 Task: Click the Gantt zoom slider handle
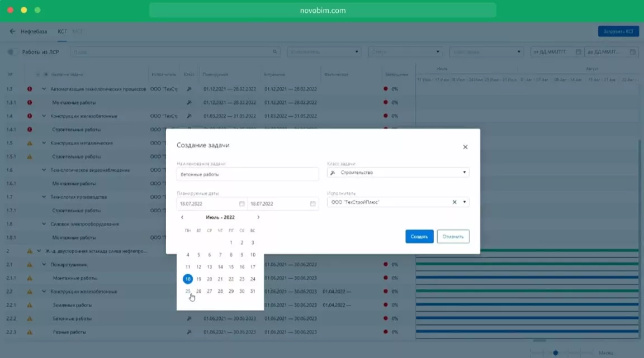click(x=555, y=352)
